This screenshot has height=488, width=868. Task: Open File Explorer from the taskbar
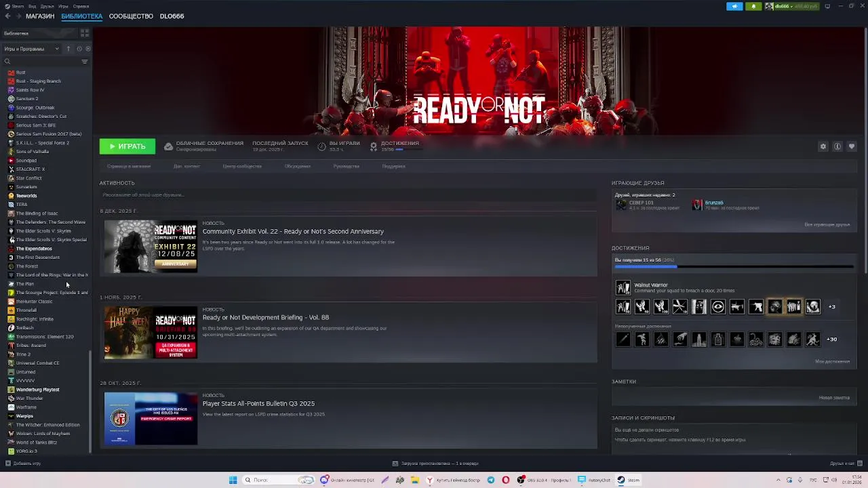click(414, 480)
